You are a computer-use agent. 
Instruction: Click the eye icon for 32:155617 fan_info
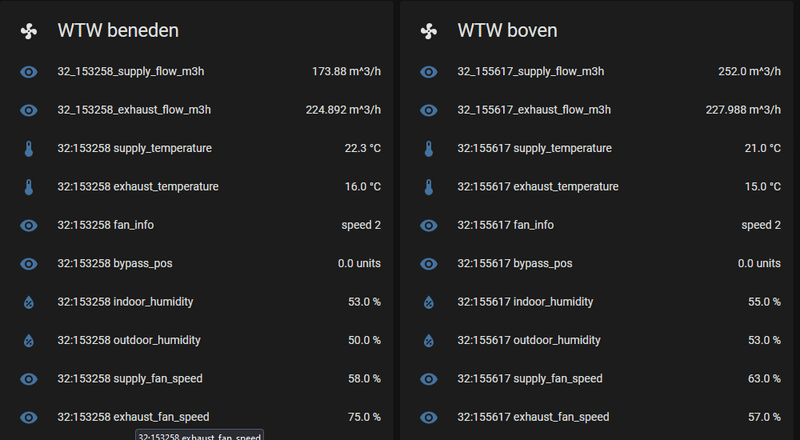coord(429,225)
